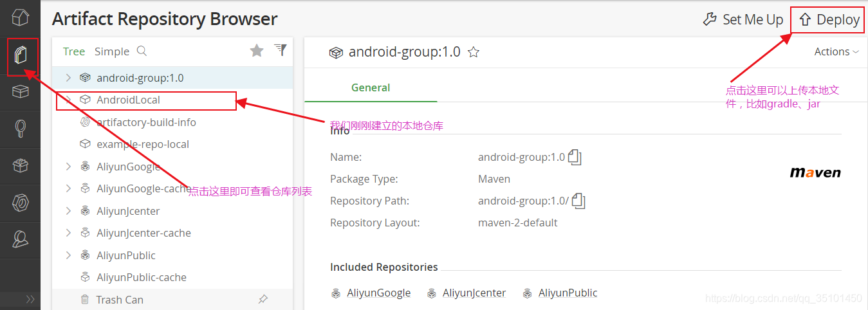Open AliyunGoogle included repository link
Screen dimensions: 868x310
[379, 293]
